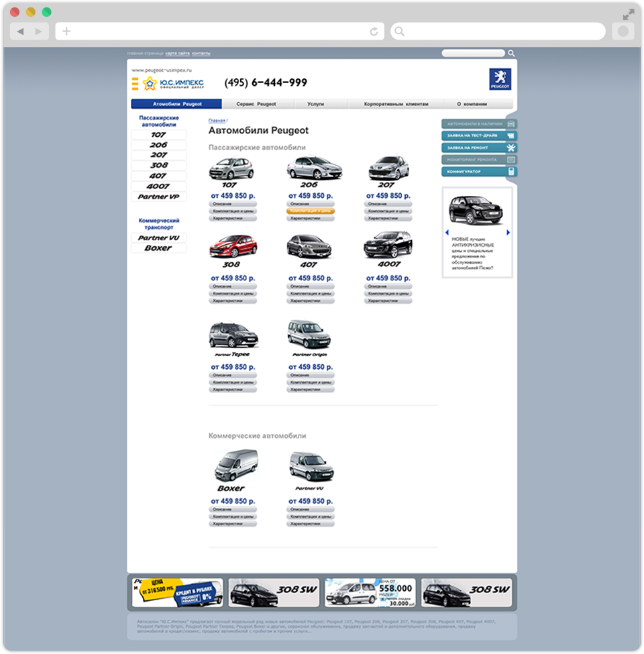
Task: Click the site search magnifier icon
Action: pos(511,53)
